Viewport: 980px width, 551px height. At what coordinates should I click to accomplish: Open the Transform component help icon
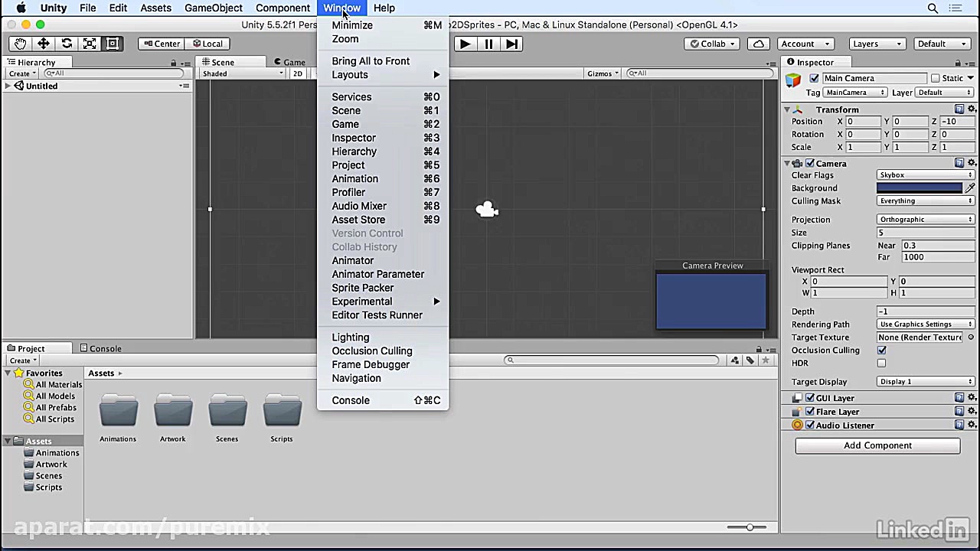(x=959, y=109)
